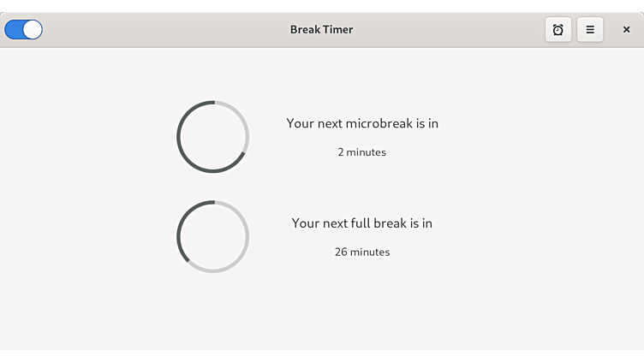Click the alarm clock icon button
This screenshot has width=644, height=362.
click(558, 30)
